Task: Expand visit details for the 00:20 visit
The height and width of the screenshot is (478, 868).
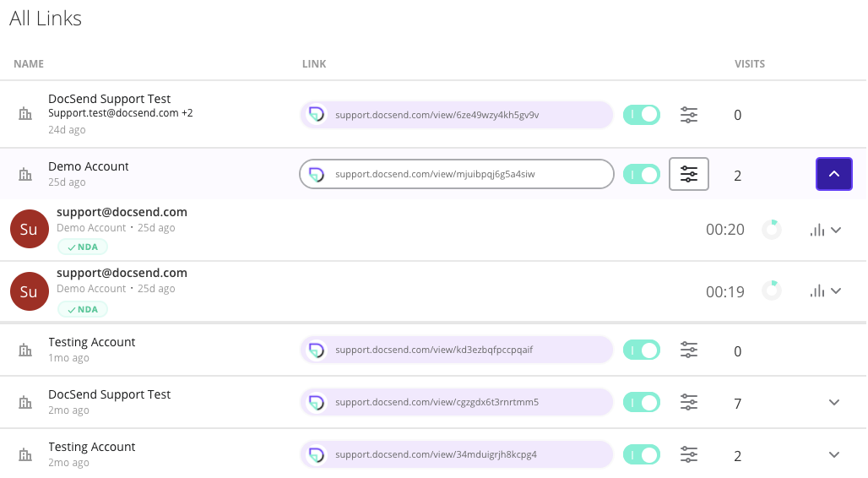Action: [836, 230]
